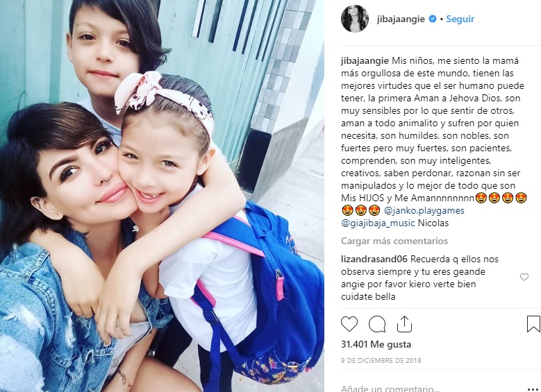Like the comment by lizandrasand06
The height and width of the screenshot is (392, 541).
click(x=524, y=277)
